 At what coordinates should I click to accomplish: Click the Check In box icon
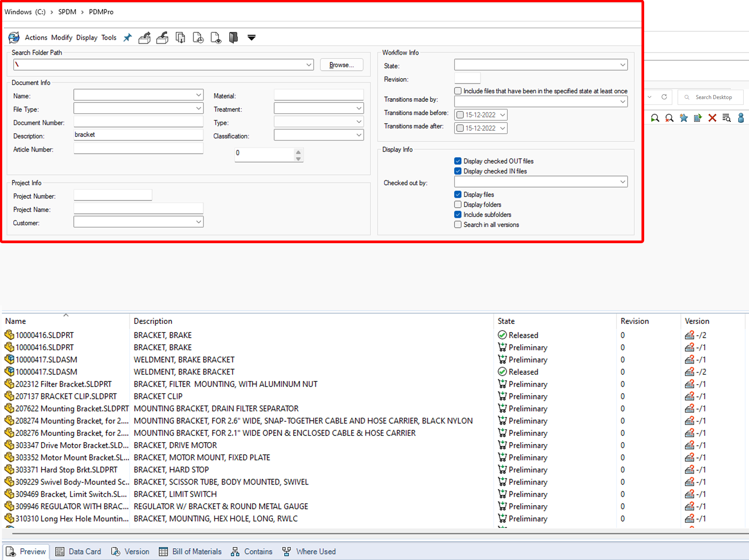pos(162,37)
